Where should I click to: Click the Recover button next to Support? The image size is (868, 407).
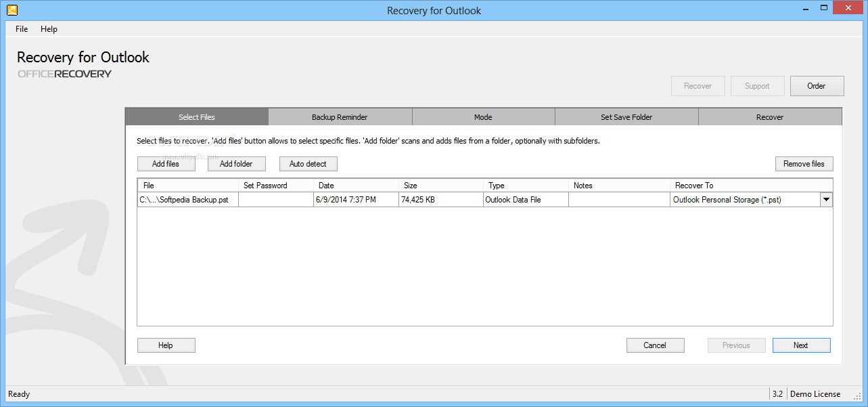pyautogui.click(x=698, y=86)
